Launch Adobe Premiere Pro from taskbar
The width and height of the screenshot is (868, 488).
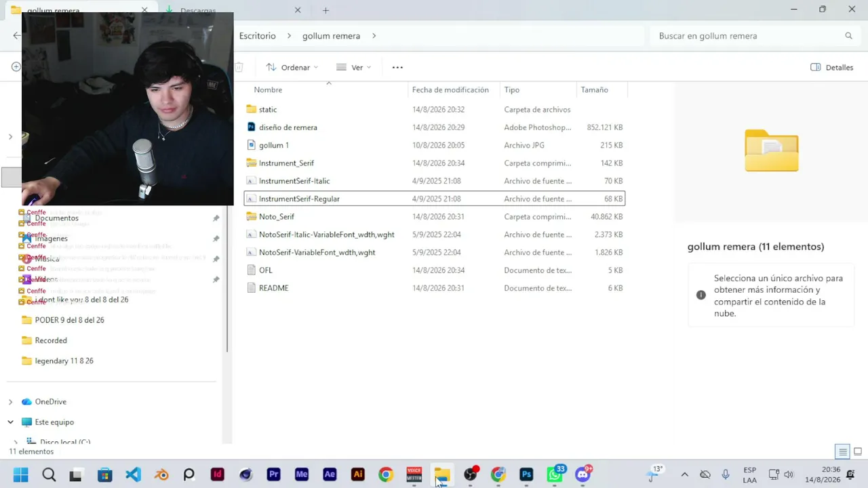tap(273, 474)
